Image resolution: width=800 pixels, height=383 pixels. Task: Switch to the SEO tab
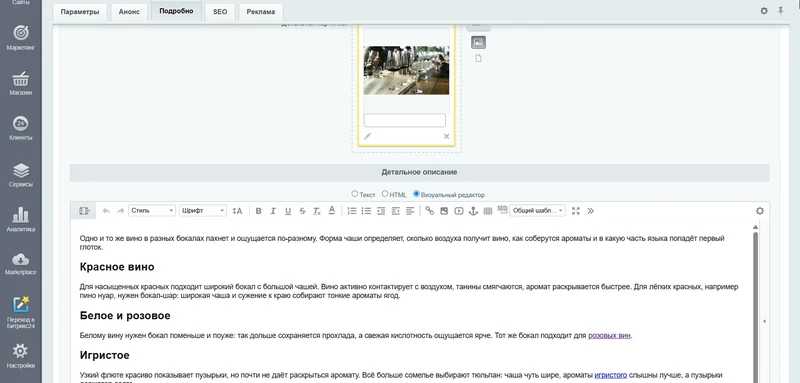tap(220, 12)
